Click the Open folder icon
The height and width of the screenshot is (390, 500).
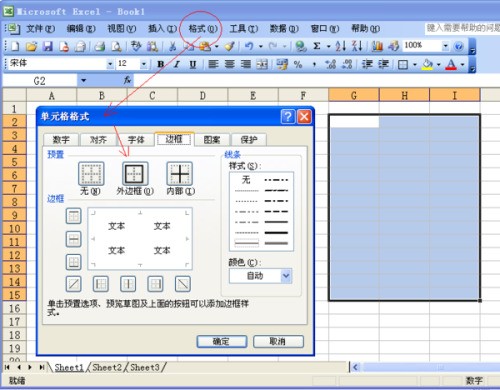pos(31,46)
